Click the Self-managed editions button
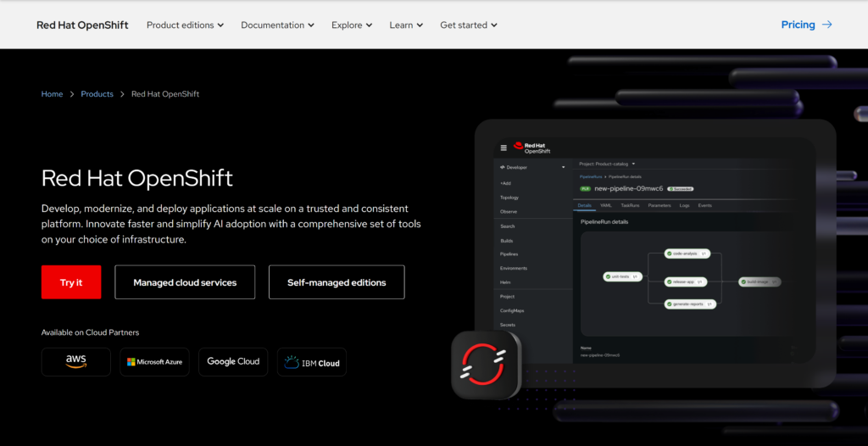 tap(337, 282)
